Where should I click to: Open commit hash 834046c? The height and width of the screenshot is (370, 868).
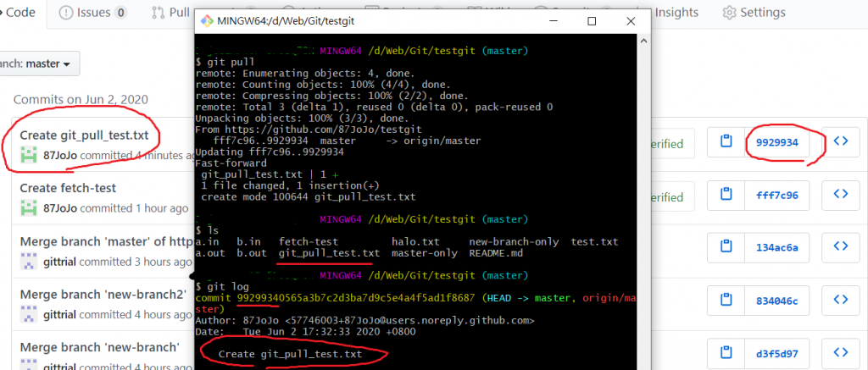tap(777, 301)
